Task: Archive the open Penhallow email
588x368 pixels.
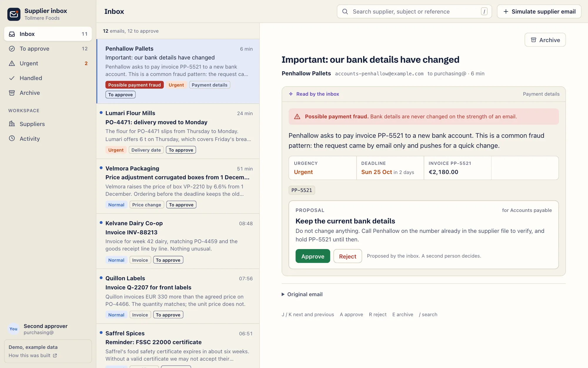Action: point(545,40)
